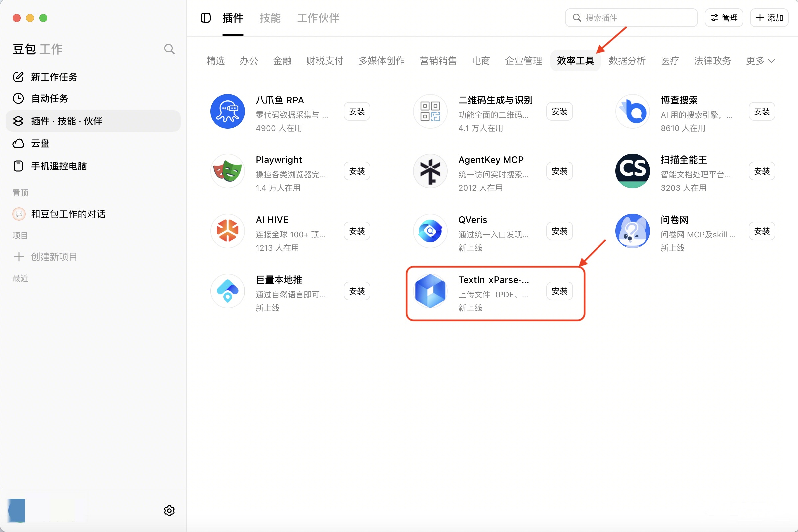This screenshot has height=532, width=798.
Task: Click the plus icon beside 创建新项目
Action: tap(19, 257)
